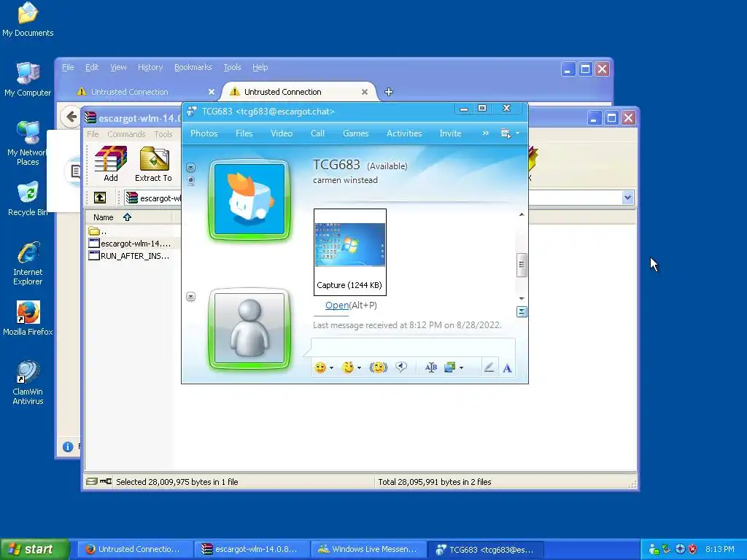Click the background picture icon in message toolbar
This screenshot has height=560, width=747.
click(449, 367)
